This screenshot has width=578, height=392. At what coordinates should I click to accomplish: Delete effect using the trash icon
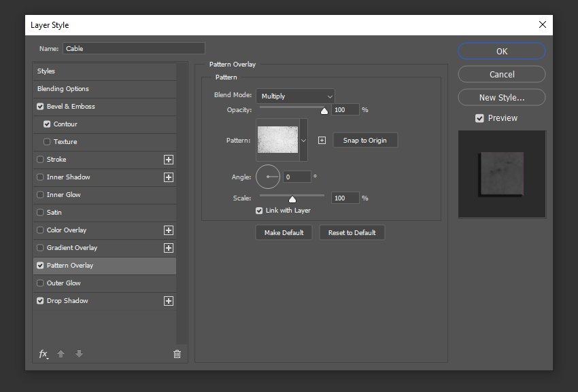pos(177,354)
